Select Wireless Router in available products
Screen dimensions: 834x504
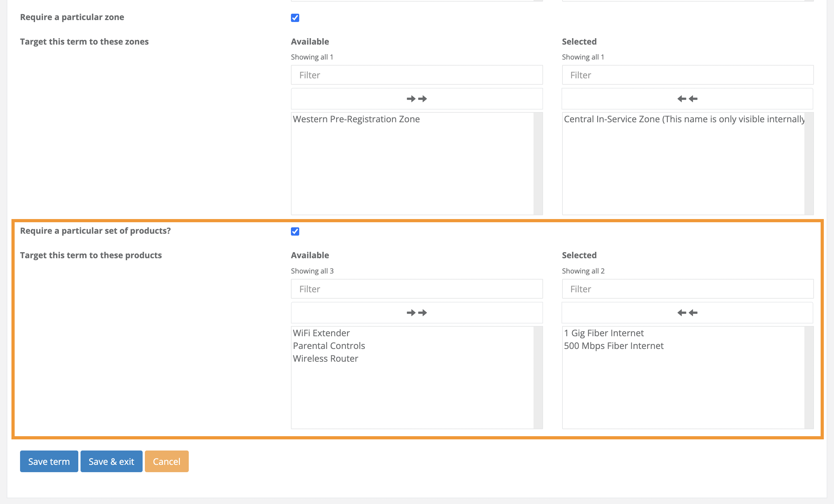tap(325, 359)
